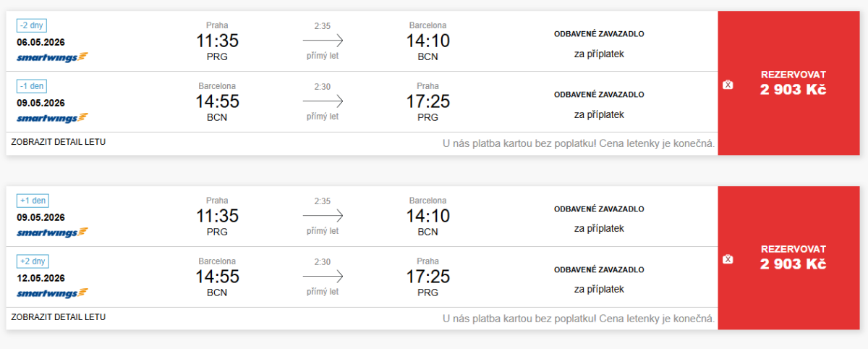Screen dimensions: 868x349
Task: Select the +2 dny date badge
Action: coord(33,261)
